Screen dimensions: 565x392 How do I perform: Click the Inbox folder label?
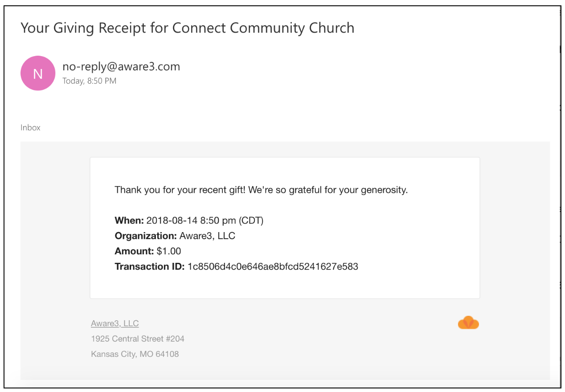point(30,127)
